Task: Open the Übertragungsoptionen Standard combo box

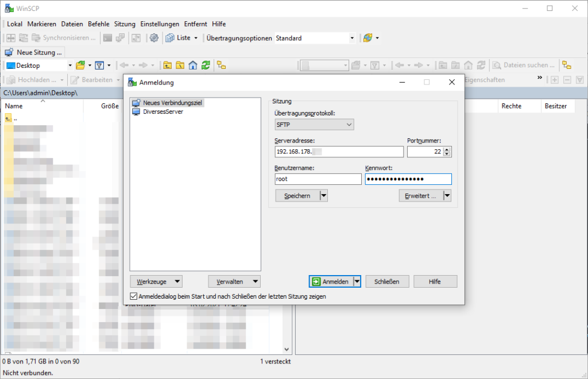Action: (315, 38)
